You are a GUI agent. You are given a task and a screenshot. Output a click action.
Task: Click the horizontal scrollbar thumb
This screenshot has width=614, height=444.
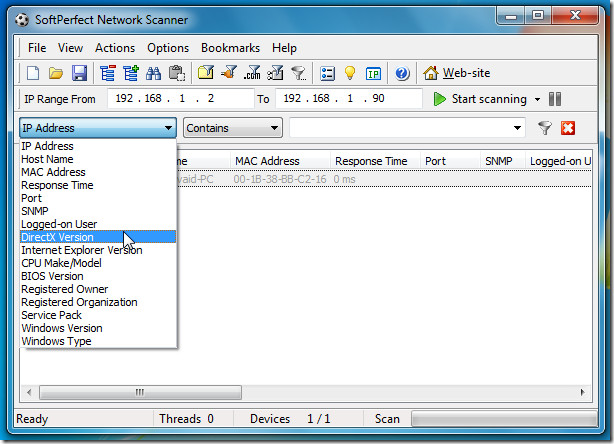[140, 392]
